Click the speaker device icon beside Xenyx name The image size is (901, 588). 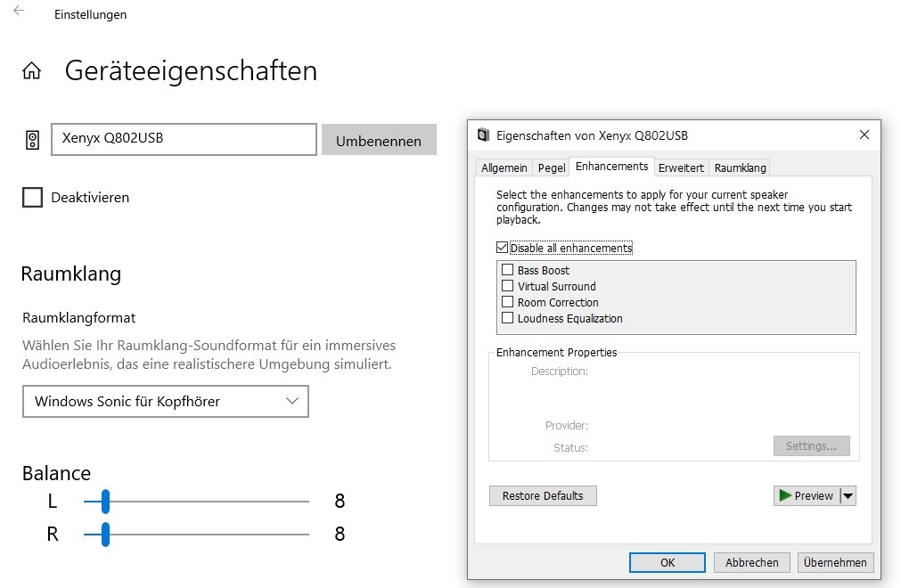pos(32,140)
